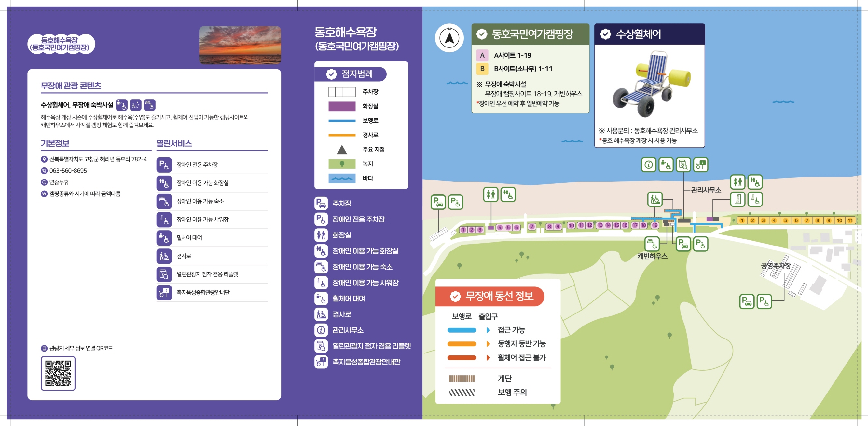
Task: Click the 촉지음성종합관광안내판 icon in 열린서비스 list
Action: click(x=164, y=292)
